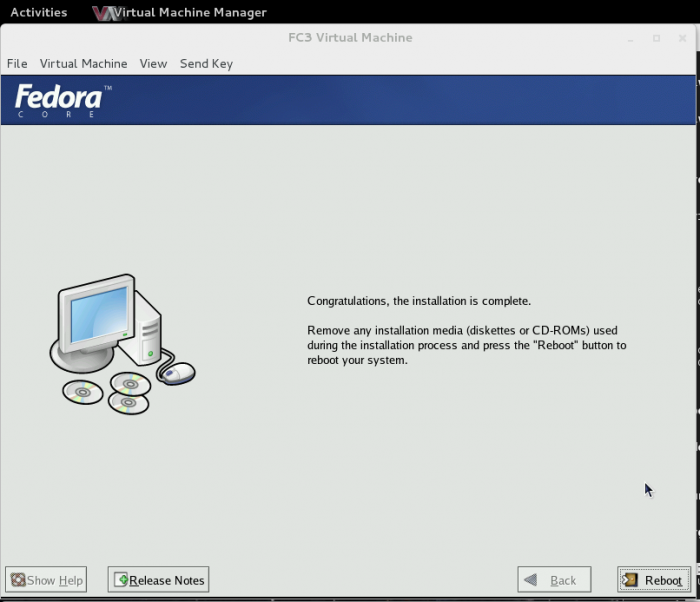Click the Reboot button
The width and height of the screenshot is (700, 602).
[x=653, y=580]
